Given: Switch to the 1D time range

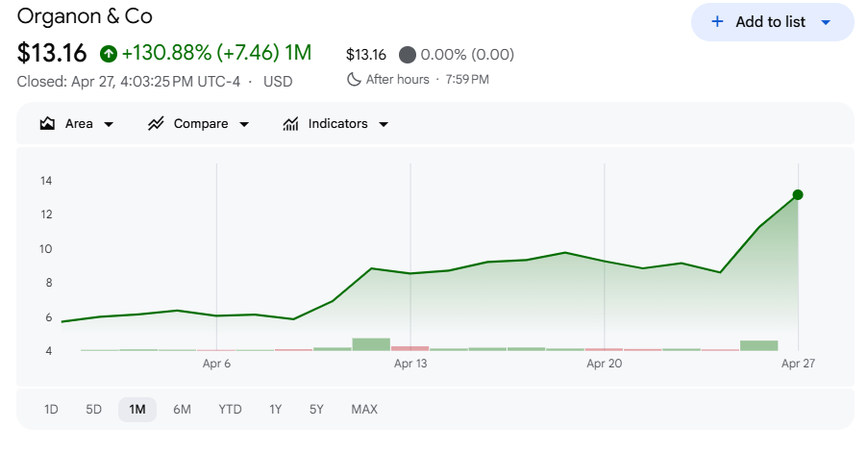Looking at the screenshot, I should coord(51,410).
